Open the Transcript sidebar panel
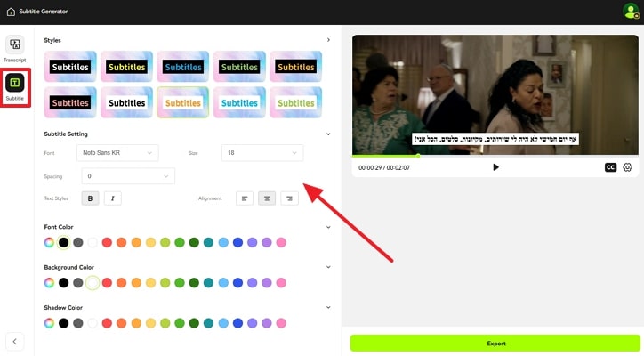 click(15, 49)
